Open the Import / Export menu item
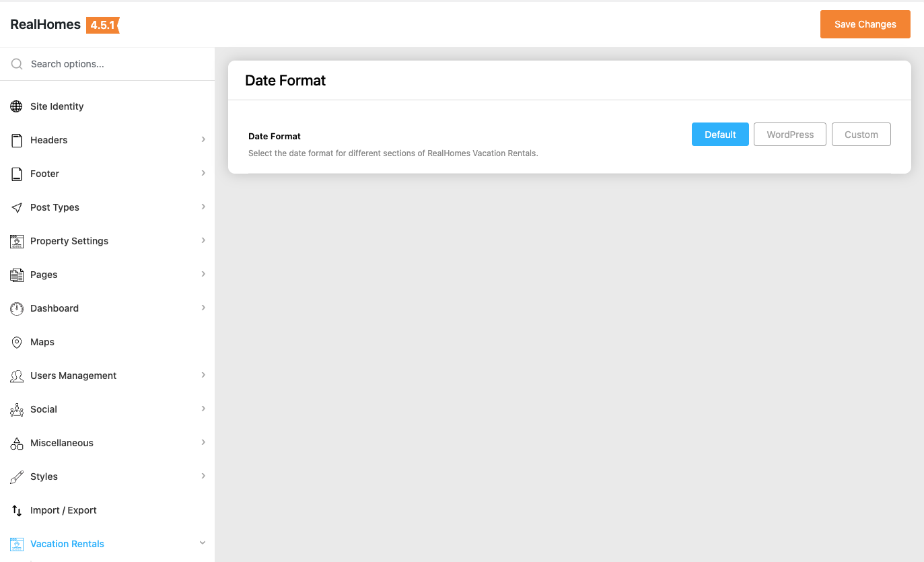The image size is (924, 562). (63, 510)
